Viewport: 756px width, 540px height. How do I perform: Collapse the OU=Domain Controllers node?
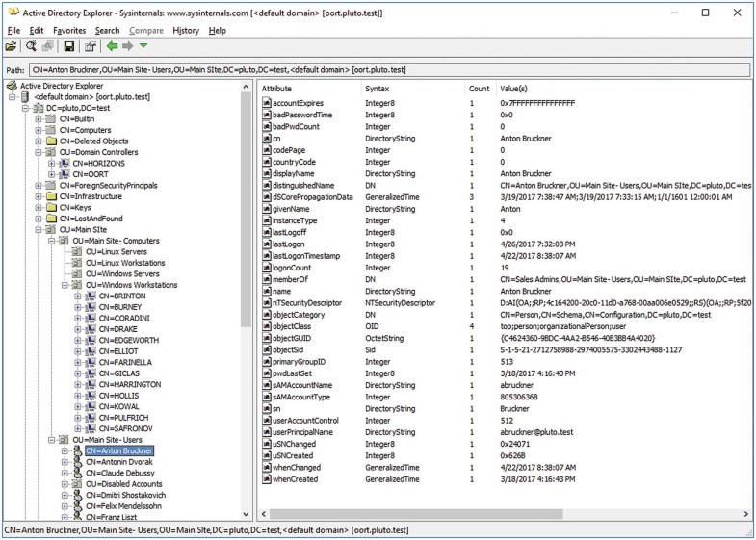39,152
